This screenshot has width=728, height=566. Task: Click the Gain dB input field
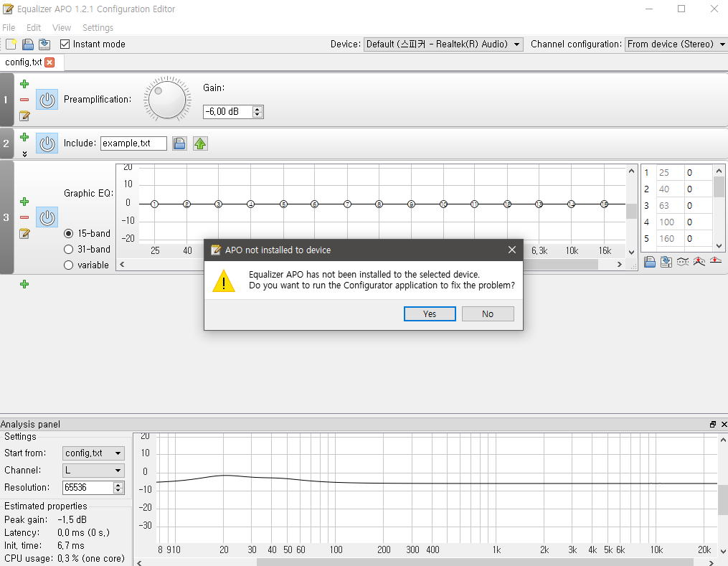pos(228,111)
